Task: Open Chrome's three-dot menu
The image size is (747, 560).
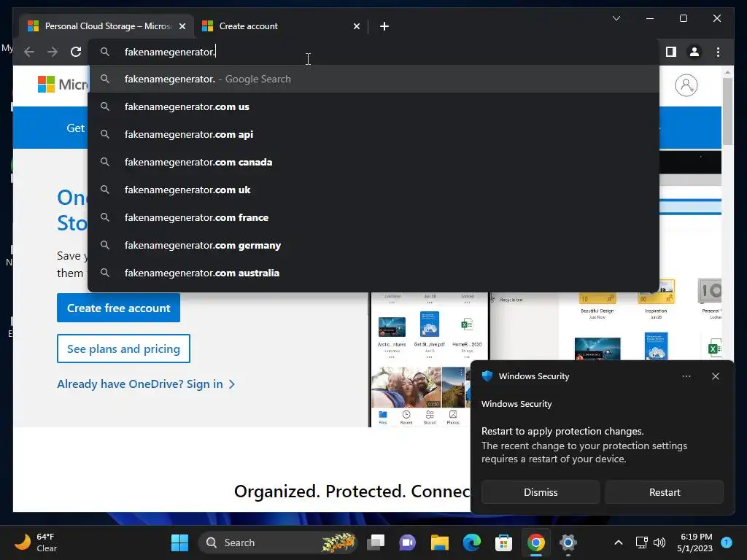Action: point(718,52)
